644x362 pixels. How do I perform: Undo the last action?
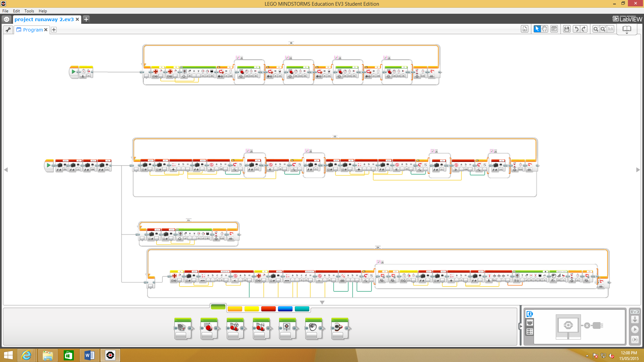[x=576, y=29]
